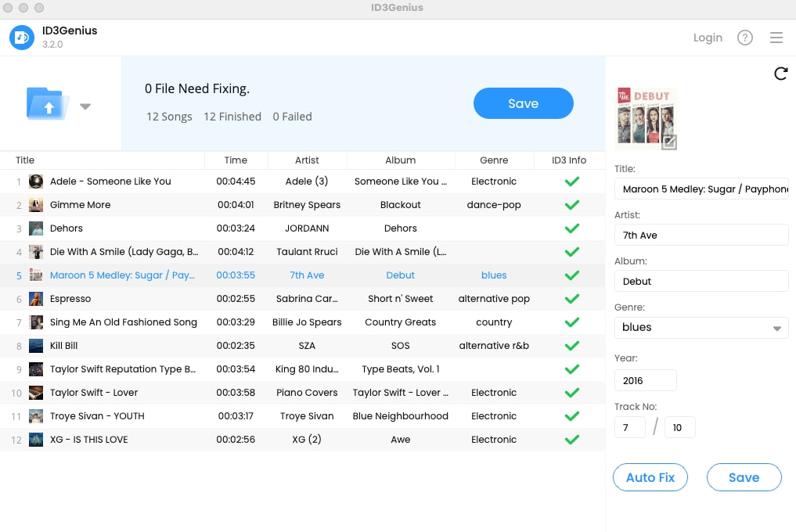Sort by the Album column header
796x532 pixels.
[x=401, y=160]
